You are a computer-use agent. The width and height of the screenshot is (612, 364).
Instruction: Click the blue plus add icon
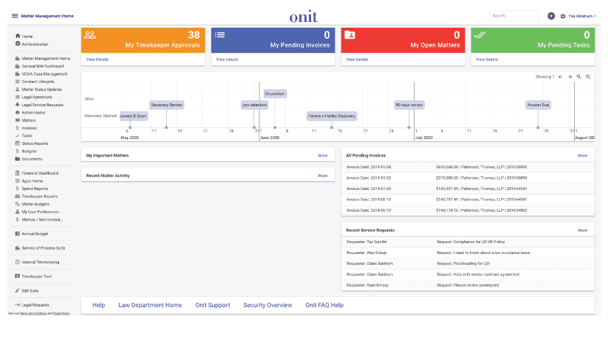[551, 16]
